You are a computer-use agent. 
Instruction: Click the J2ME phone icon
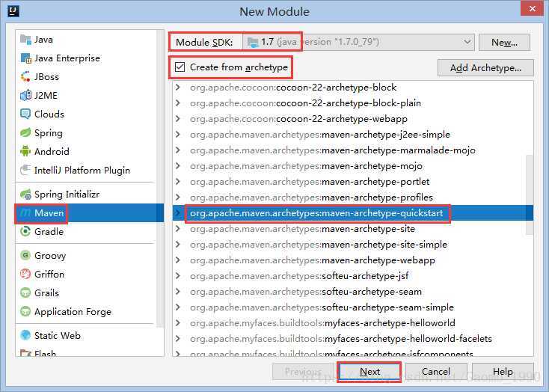[x=25, y=95]
